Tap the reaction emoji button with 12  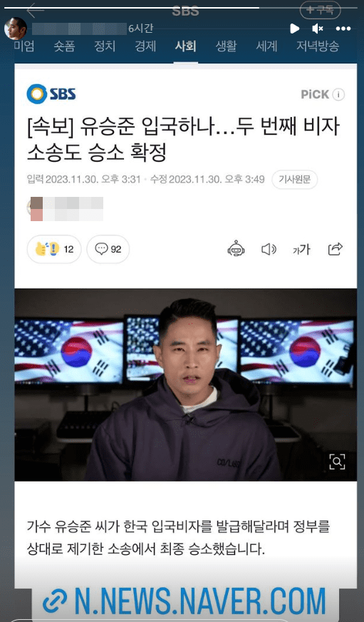pos(54,249)
